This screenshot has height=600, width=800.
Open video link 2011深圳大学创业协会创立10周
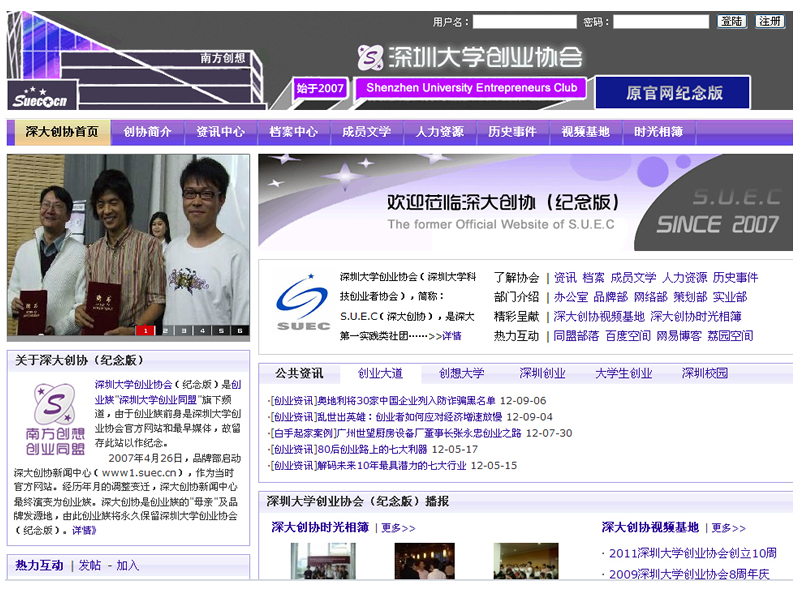(x=692, y=553)
